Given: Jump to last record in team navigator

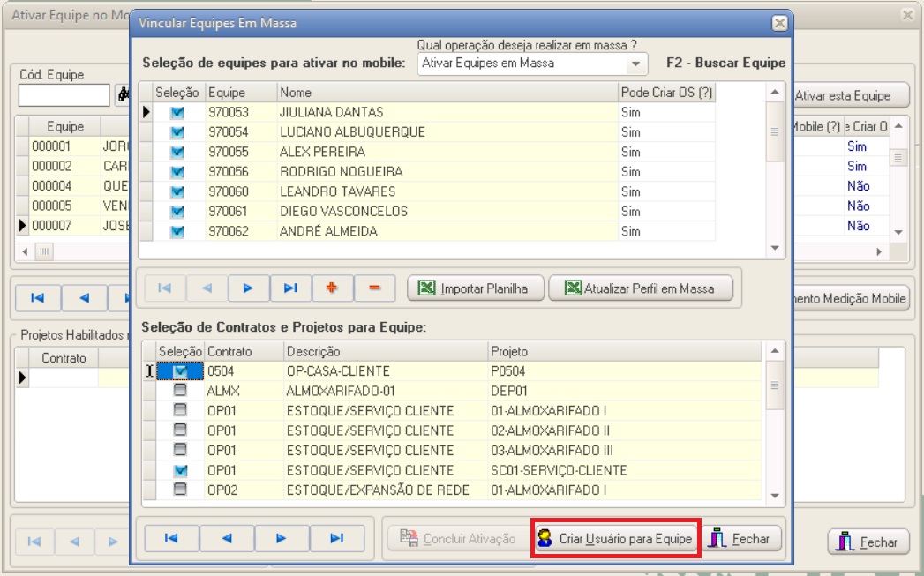Looking at the screenshot, I should 290,288.
